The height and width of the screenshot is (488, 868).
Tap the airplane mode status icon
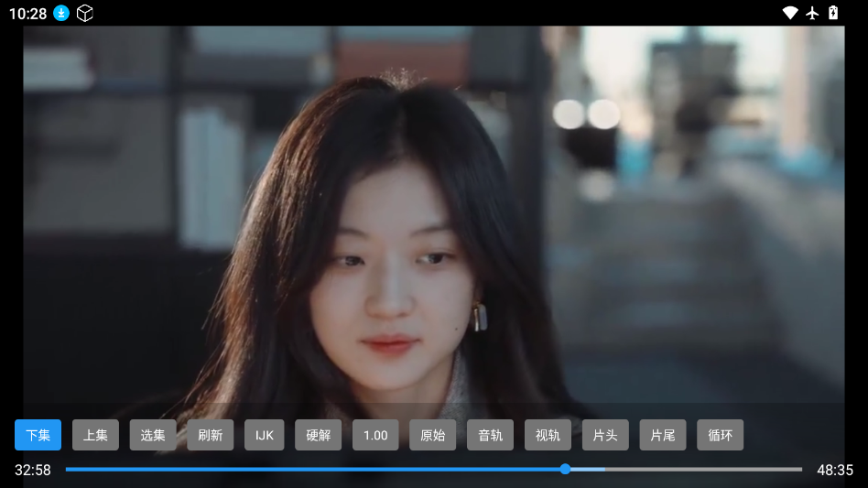click(x=812, y=13)
